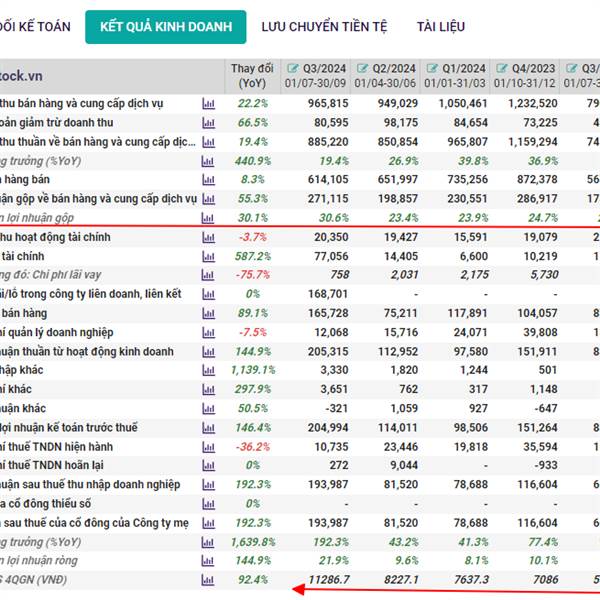Open chart icon for thuế TNDN hoãn lại row

click(208, 466)
